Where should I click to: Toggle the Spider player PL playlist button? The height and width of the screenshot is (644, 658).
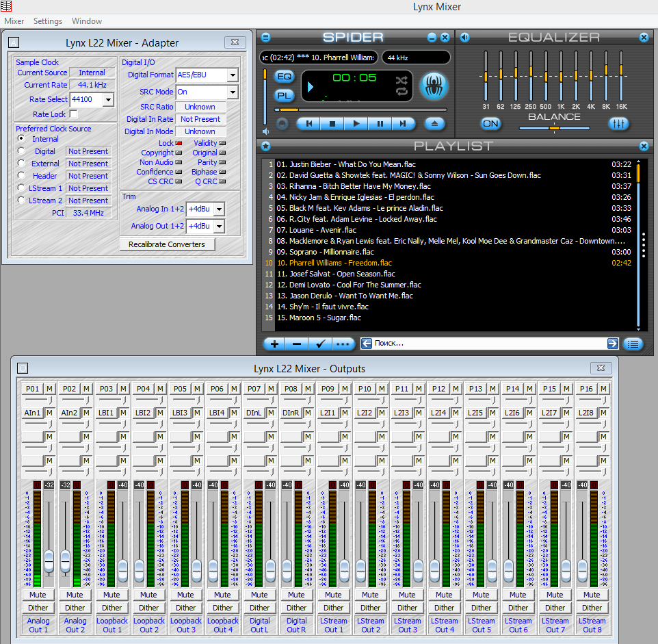(284, 96)
